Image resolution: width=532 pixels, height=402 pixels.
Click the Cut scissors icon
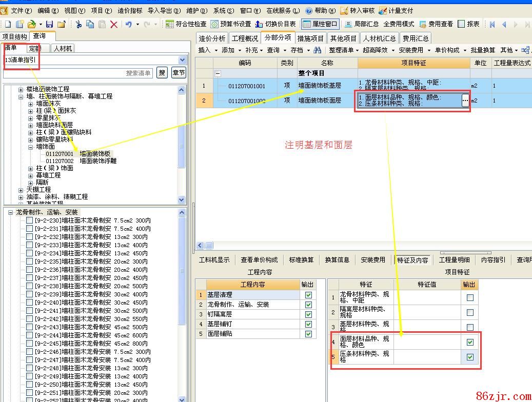pos(78,24)
